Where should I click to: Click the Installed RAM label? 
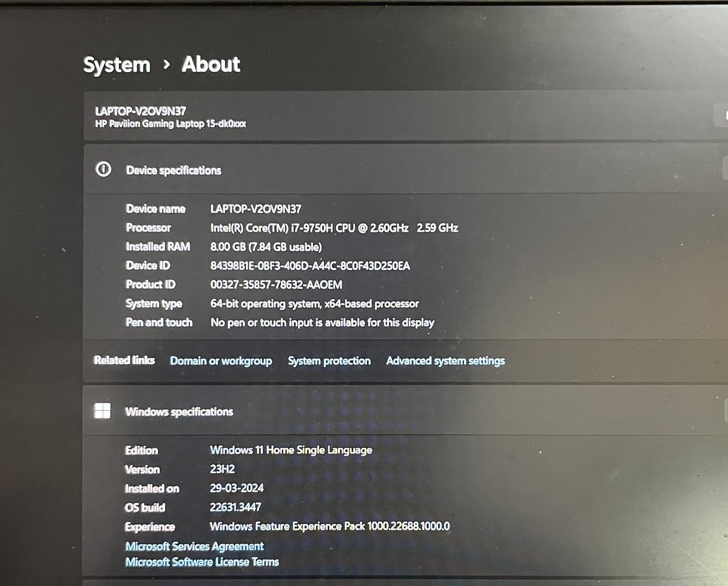(x=158, y=247)
